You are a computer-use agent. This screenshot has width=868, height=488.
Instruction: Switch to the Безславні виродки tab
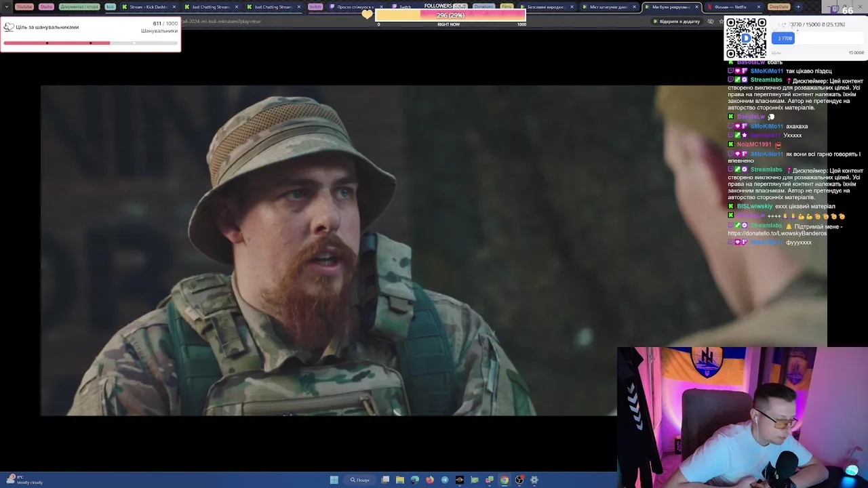pos(546,7)
